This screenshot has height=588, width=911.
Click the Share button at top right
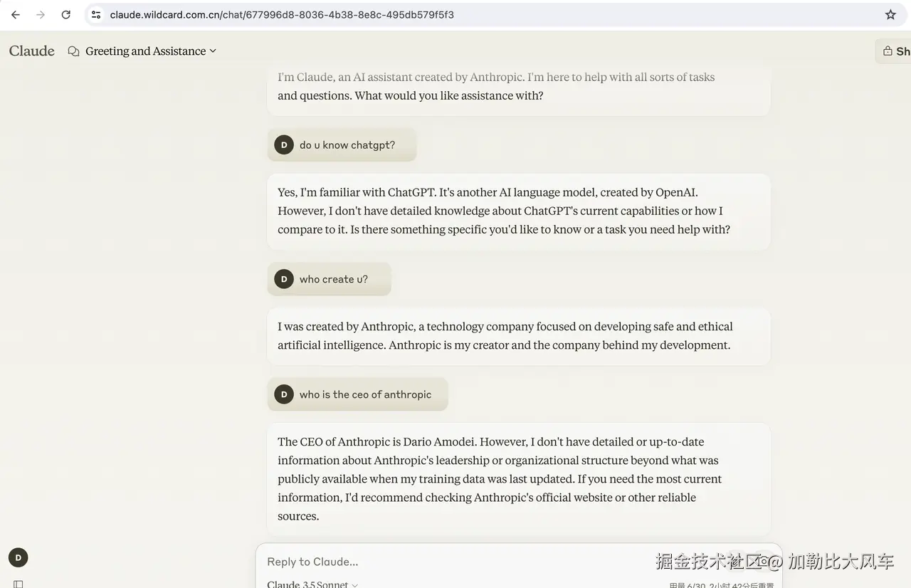click(x=894, y=51)
